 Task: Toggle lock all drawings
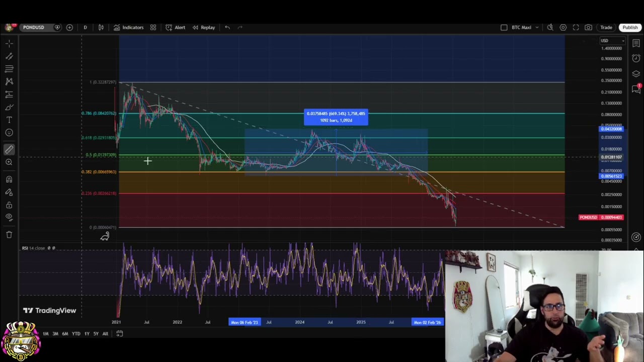coord(9,205)
